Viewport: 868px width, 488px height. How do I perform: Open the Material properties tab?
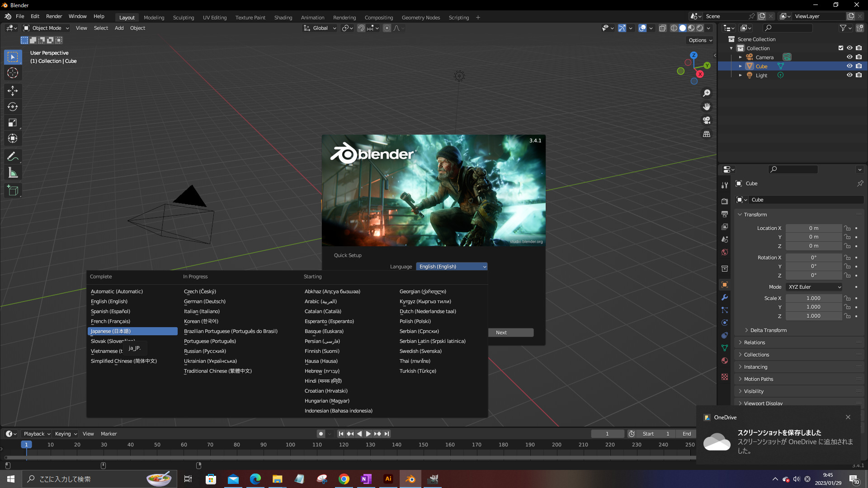(725, 361)
